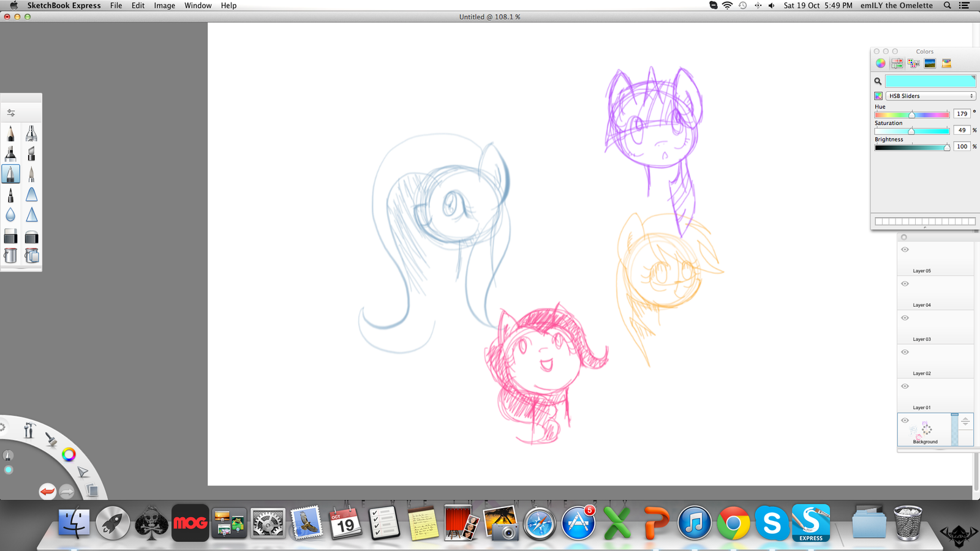980x551 pixels.
Task: Select the Hard Eraser tool
Action: coord(10,237)
